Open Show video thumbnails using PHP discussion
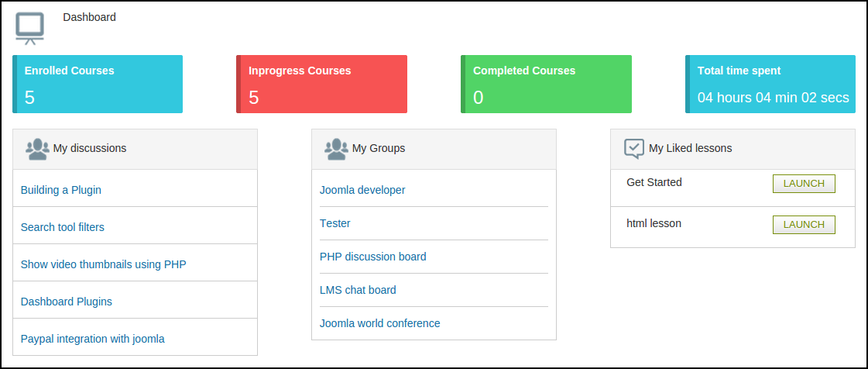 coord(104,264)
